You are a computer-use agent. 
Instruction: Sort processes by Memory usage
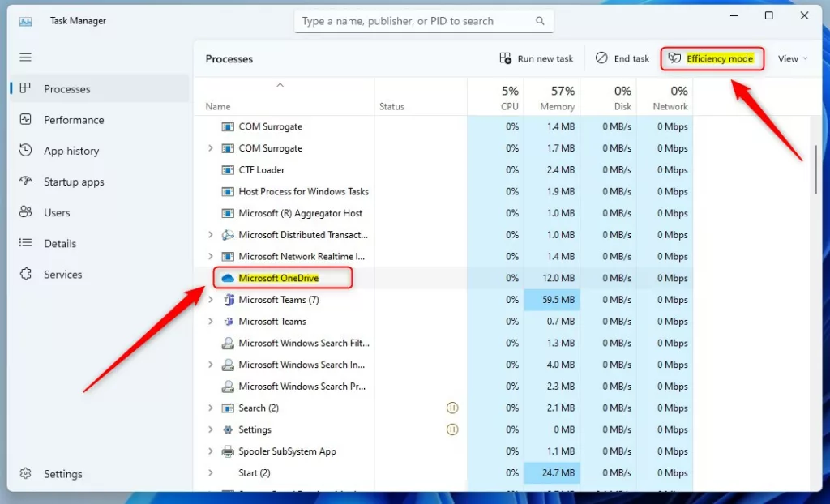pyautogui.click(x=552, y=96)
